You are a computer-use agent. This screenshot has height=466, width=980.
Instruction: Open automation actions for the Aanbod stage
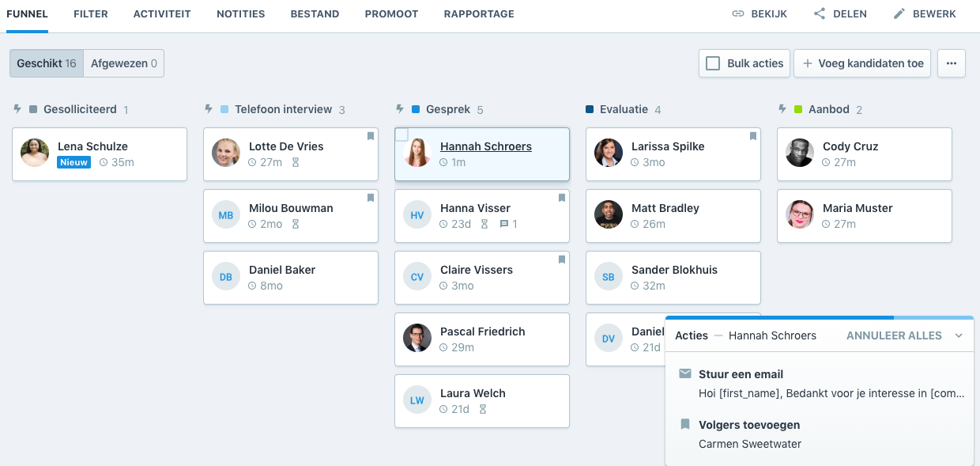tap(783, 109)
